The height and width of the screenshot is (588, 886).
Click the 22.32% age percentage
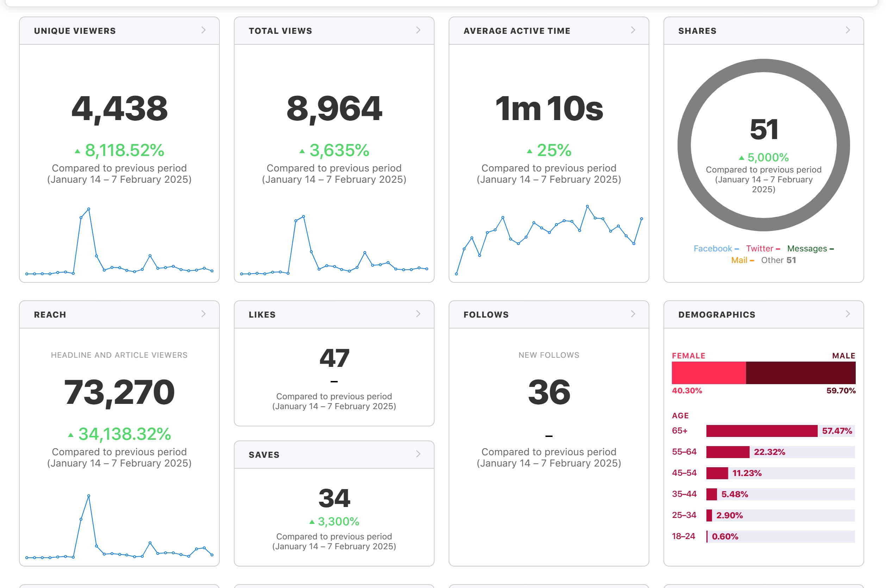(769, 452)
